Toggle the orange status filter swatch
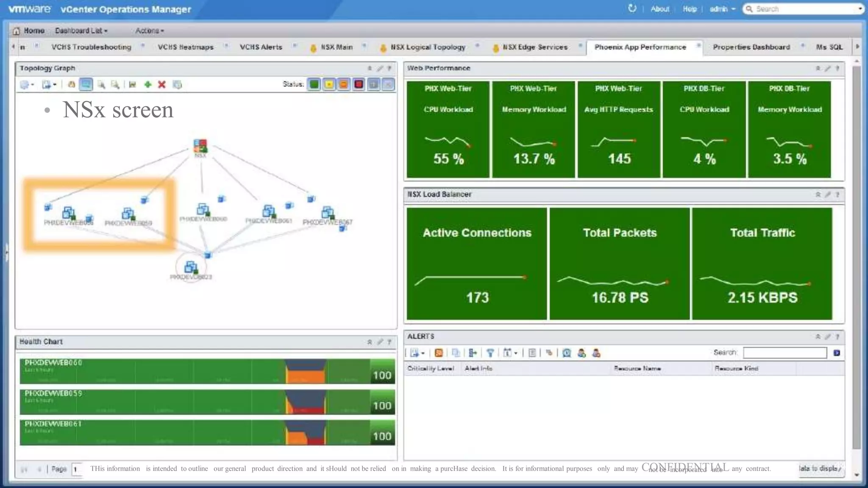 click(344, 84)
